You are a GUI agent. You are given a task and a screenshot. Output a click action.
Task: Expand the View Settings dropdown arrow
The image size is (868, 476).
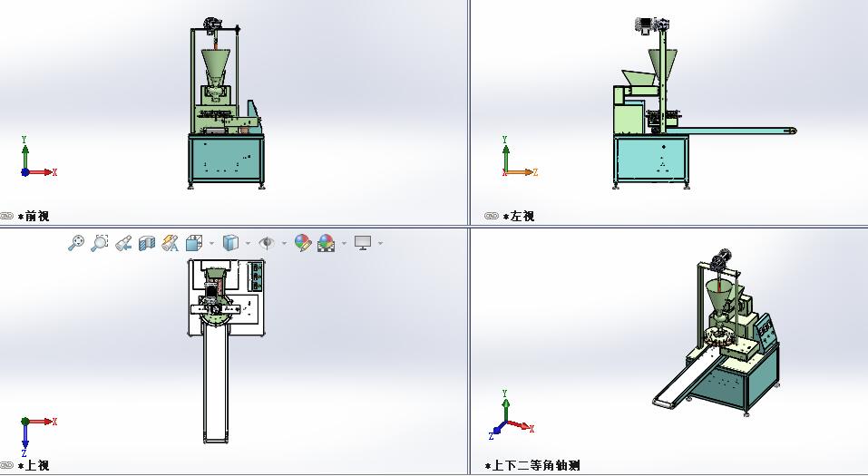point(380,243)
